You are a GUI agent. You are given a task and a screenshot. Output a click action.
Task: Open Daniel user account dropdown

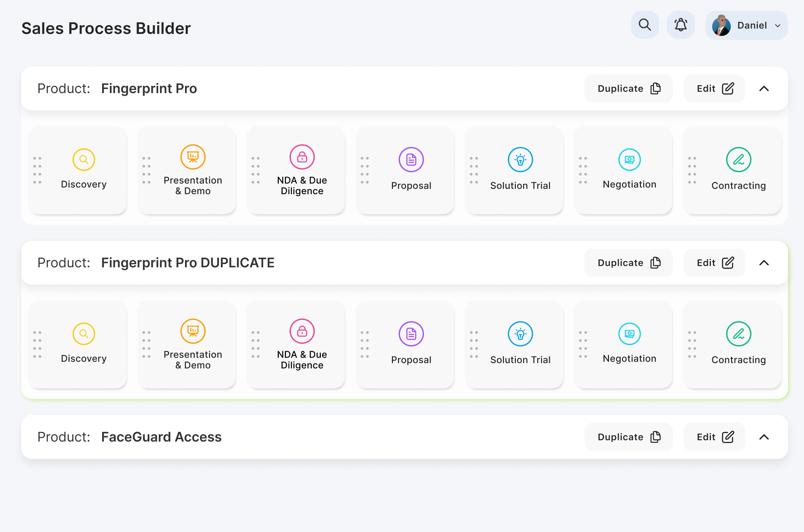coord(777,26)
